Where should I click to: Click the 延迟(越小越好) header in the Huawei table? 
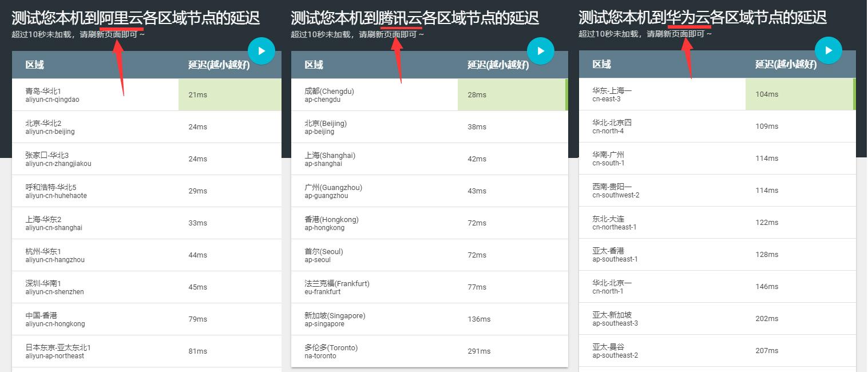pyautogui.click(x=786, y=64)
